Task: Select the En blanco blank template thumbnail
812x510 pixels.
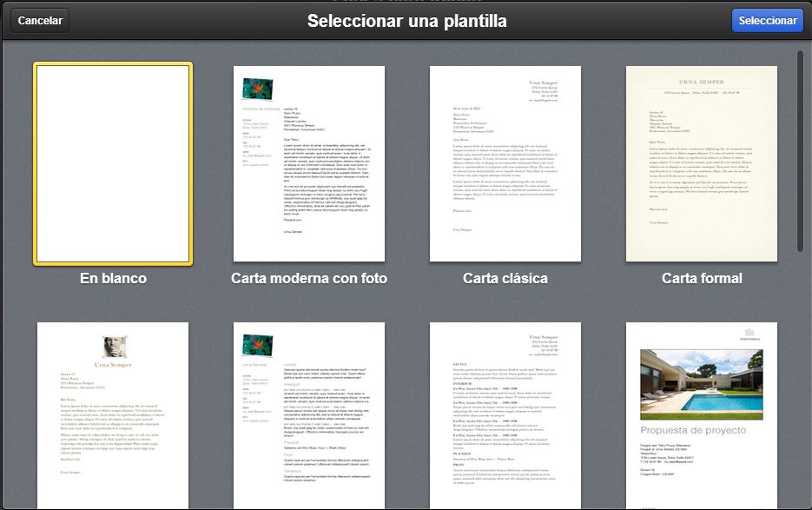Action: coord(113,163)
